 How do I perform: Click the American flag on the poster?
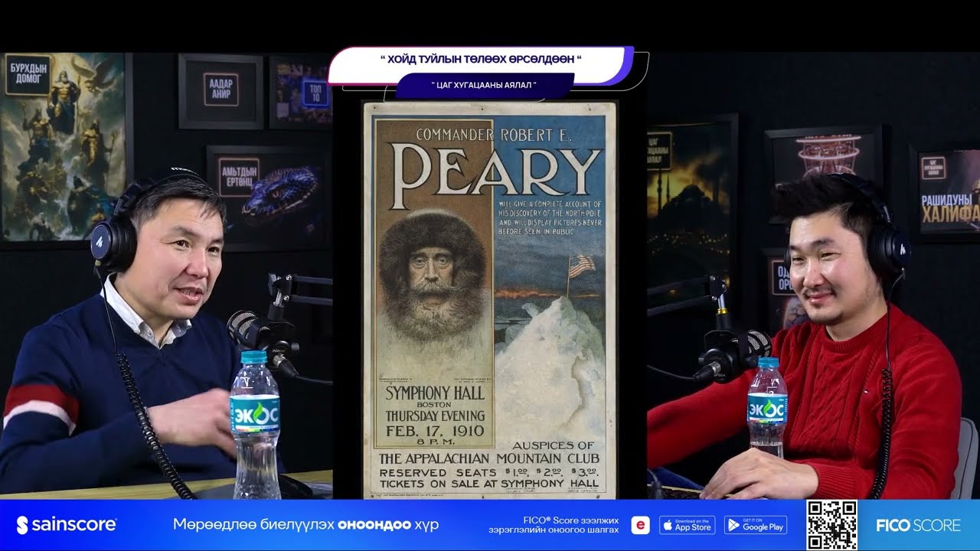coord(581,268)
